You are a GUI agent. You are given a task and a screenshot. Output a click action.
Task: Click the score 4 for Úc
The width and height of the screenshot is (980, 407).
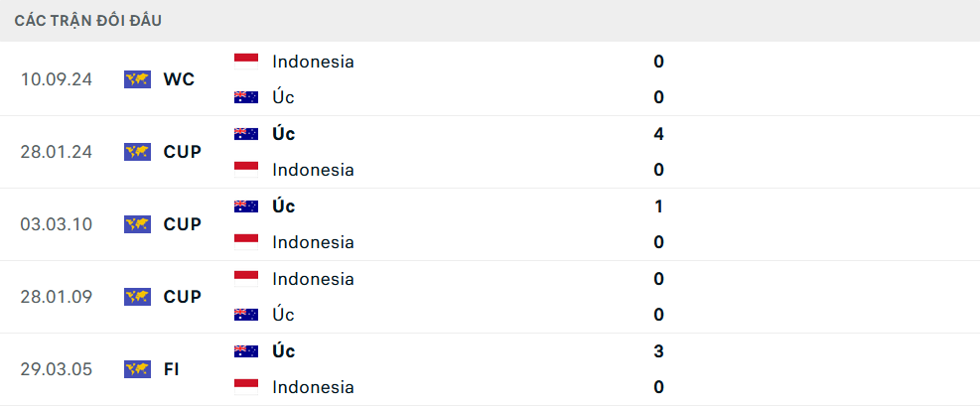(x=658, y=134)
